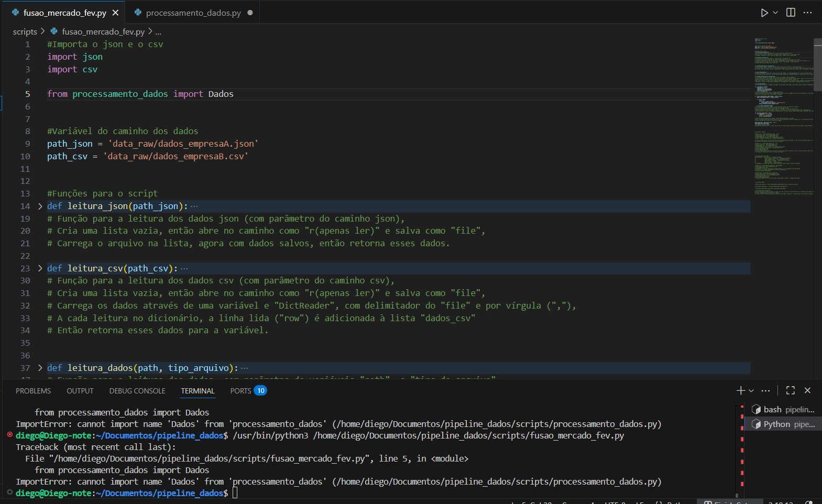Open the run options dropdown arrow

point(775,13)
